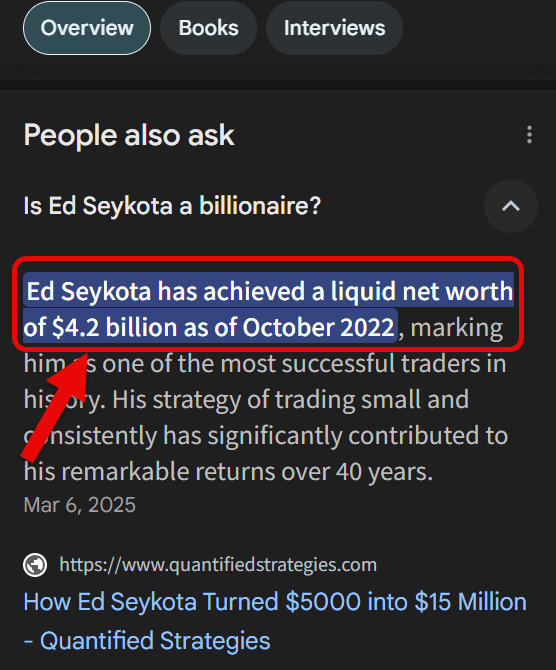Switch to the Books tab
Image resolution: width=556 pixels, height=670 pixels.
[208, 28]
